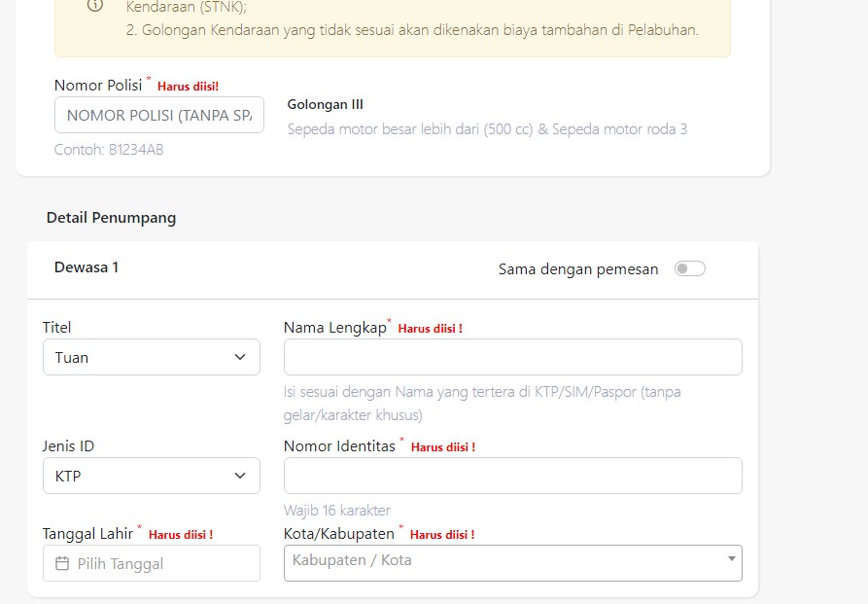The image size is (868, 604).
Task: Open the Jenis ID dropdown showing KTP
Action: click(x=151, y=476)
